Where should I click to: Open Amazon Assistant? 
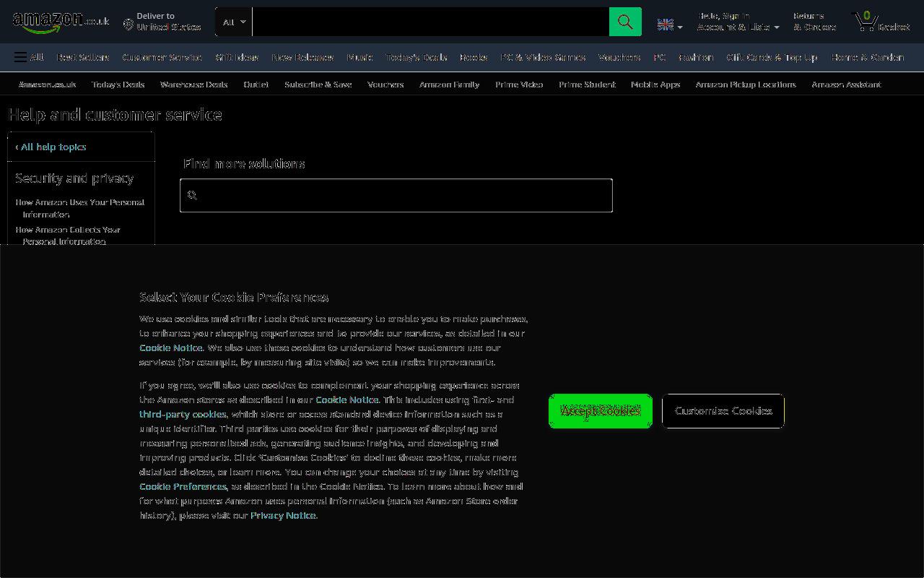click(x=846, y=85)
